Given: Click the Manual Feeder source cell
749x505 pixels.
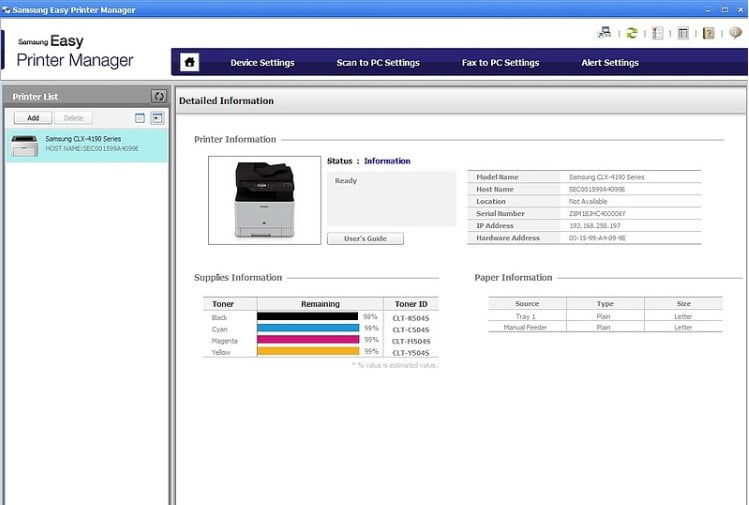Looking at the screenshot, I should 525,327.
